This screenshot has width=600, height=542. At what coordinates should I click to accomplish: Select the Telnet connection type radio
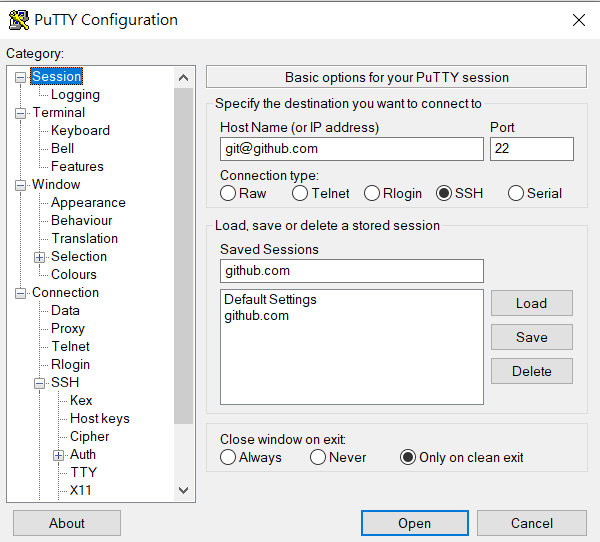(x=300, y=193)
